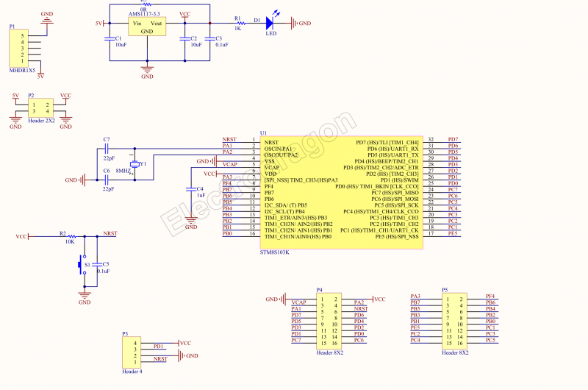Click the R2 10K pull-up resistor
Viewport: 588px width, 390px height.
click(x=71, y=236)
